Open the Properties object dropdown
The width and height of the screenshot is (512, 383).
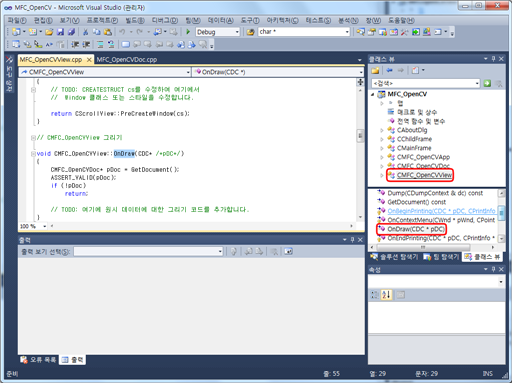click(501, 282)
